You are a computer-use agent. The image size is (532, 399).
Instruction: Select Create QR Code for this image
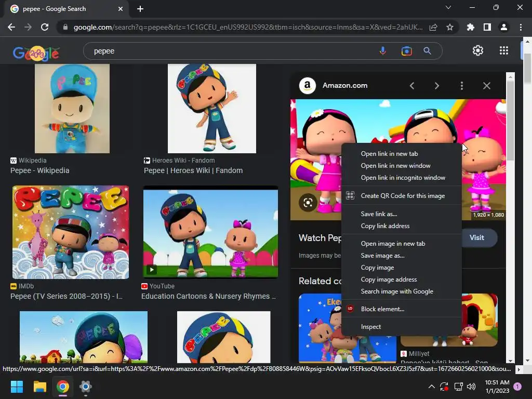coord(402,196)
